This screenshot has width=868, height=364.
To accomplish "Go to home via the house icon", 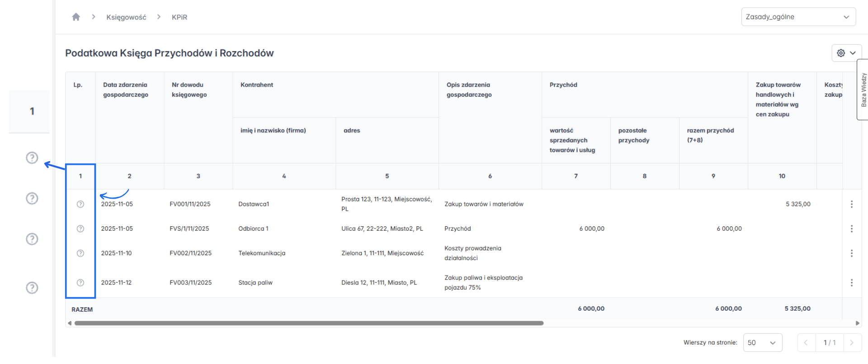I will tap(76, 17).
